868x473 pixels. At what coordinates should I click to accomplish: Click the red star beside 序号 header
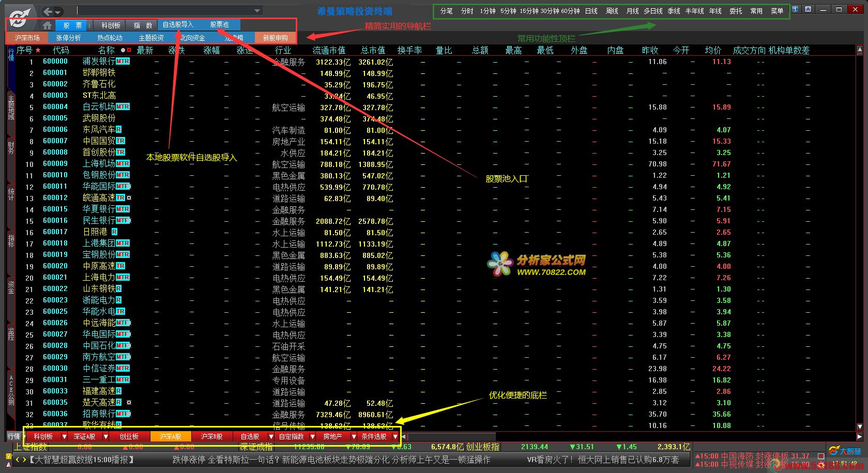point(38,50)
